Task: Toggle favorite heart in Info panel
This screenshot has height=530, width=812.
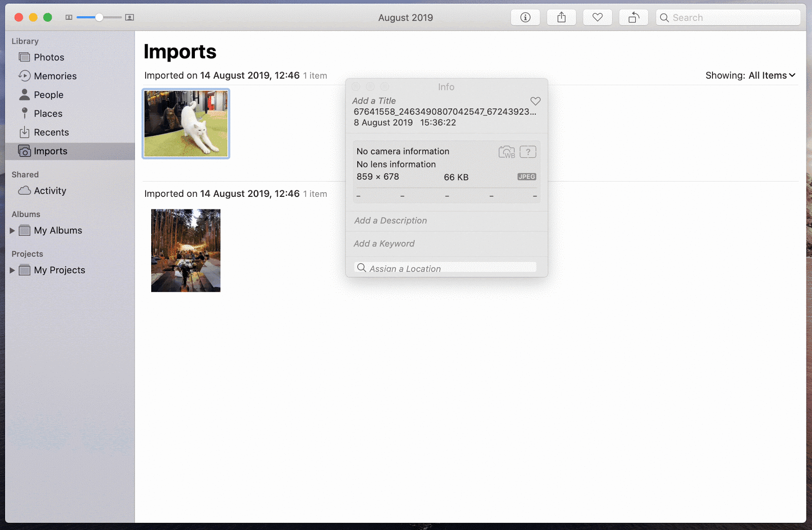Action: (535, 101)
